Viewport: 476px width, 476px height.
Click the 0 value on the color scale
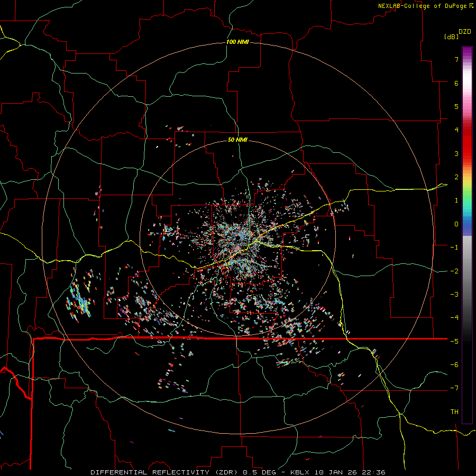[456, 224]
